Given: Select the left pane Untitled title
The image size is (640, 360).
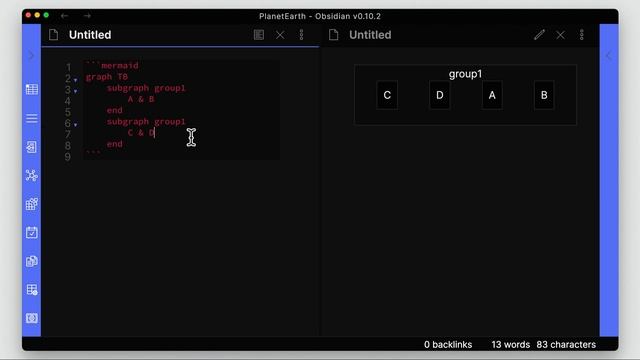Looking at the screenshot, I should pos(90,35).
